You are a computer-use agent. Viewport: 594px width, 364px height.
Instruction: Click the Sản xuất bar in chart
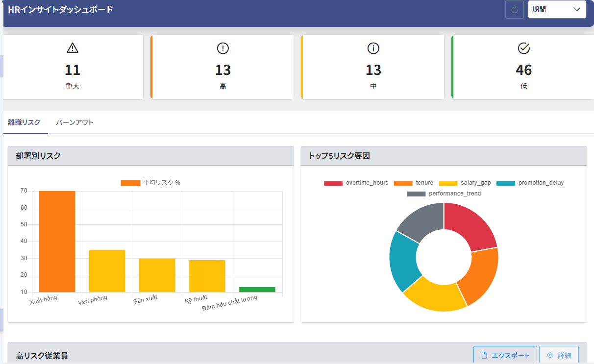click(x=157, y=275)
